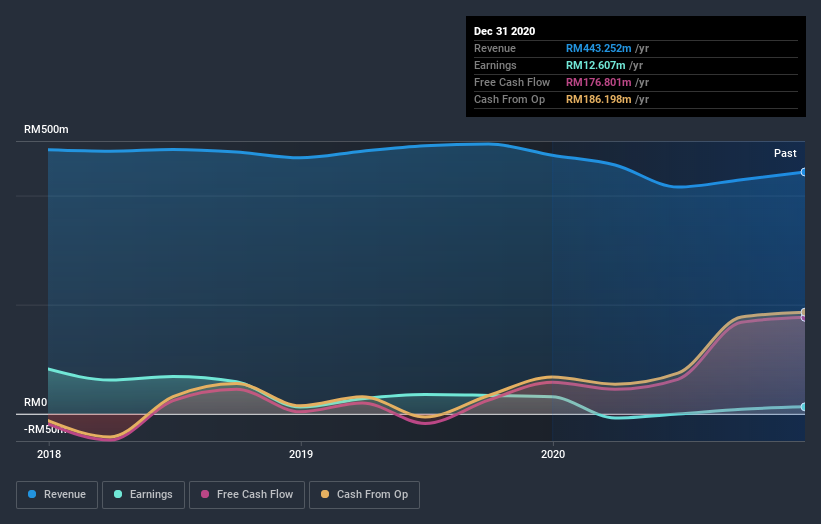Click the RM176.801m free cash flow value
This screenshot has width=821, height=524.
(598, 82)
